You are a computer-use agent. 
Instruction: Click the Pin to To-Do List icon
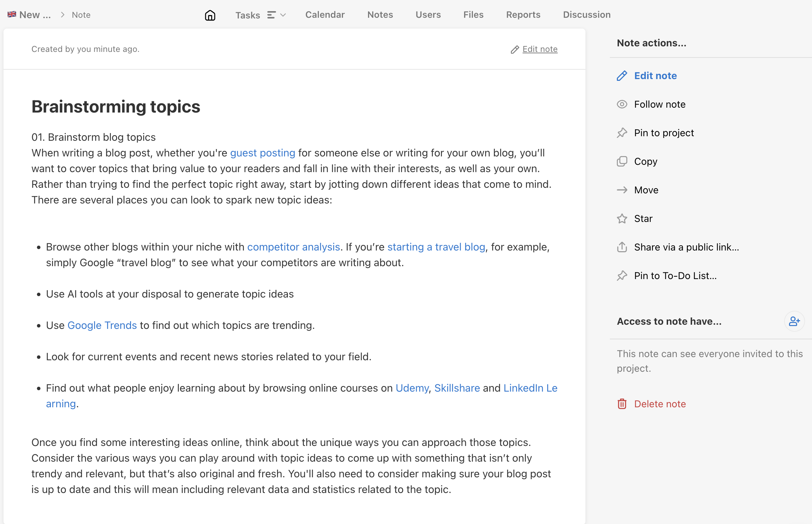623,276
